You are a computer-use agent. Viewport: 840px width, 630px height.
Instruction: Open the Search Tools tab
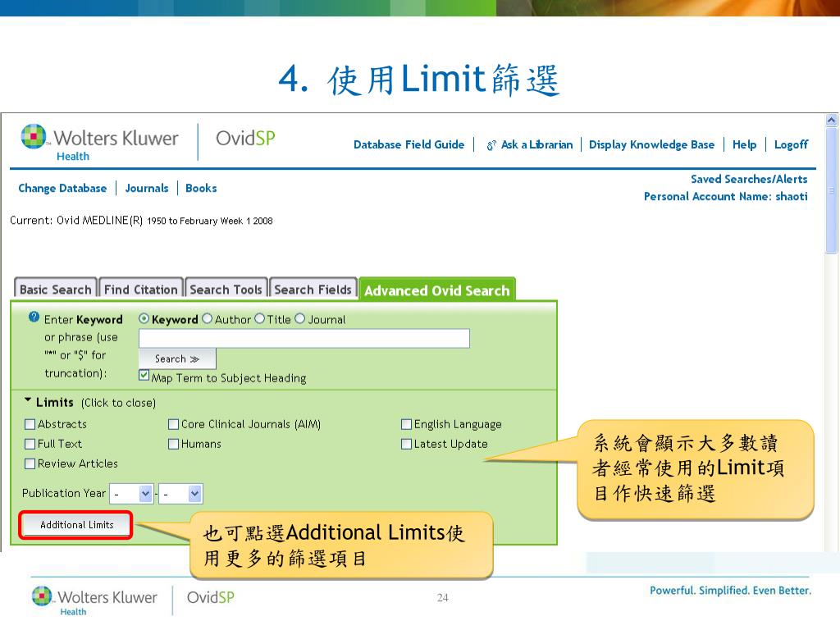[226, 290]
